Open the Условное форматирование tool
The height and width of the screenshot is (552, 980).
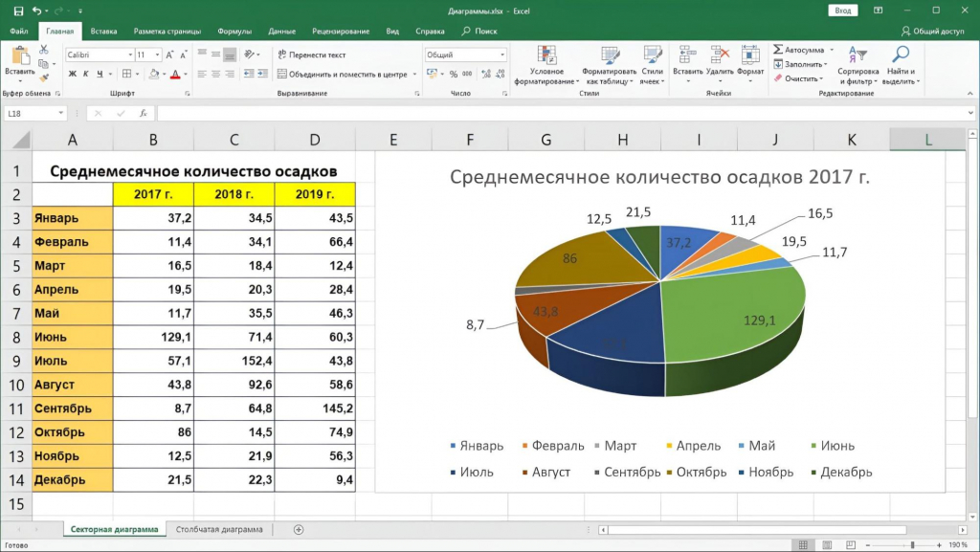click(546, 53)
